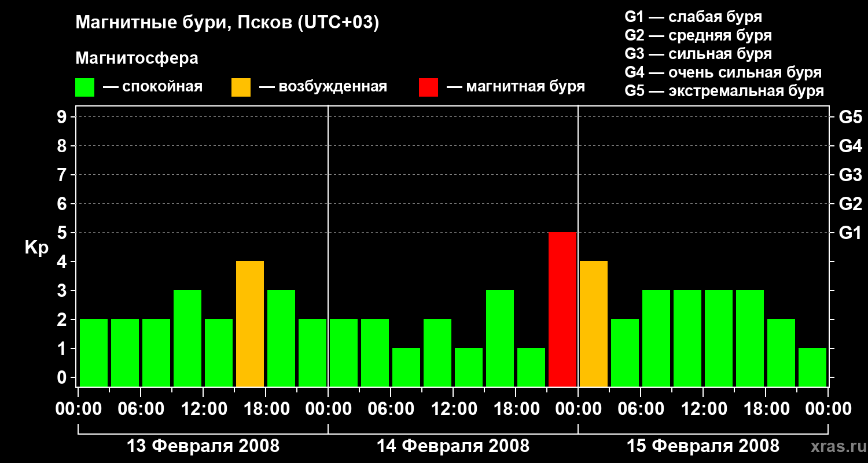Select the chart title 'Магнитные бури, Псков (UTC+03)'

click(x=227, y=23)
